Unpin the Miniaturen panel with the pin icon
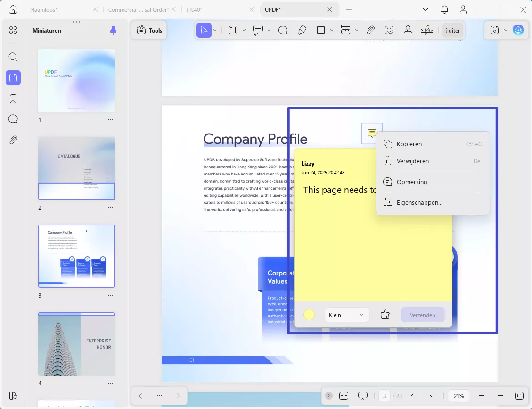Viewport: 532px width, 409px height. pyautogui.click(x=113, y=31)
